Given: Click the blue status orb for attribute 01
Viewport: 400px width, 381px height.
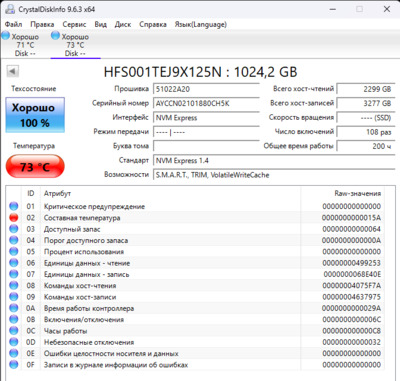Looking at the screenshot, I should [x=14, y=206].
